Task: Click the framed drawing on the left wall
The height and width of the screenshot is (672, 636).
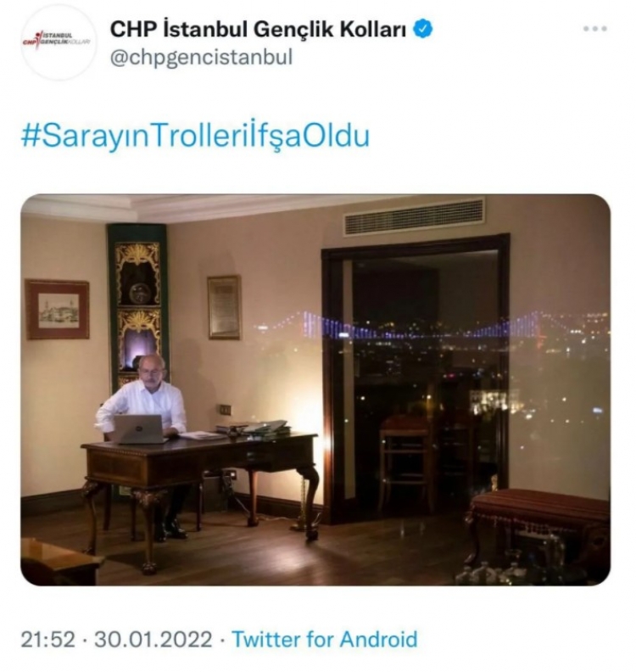Action: coord(58,310)
